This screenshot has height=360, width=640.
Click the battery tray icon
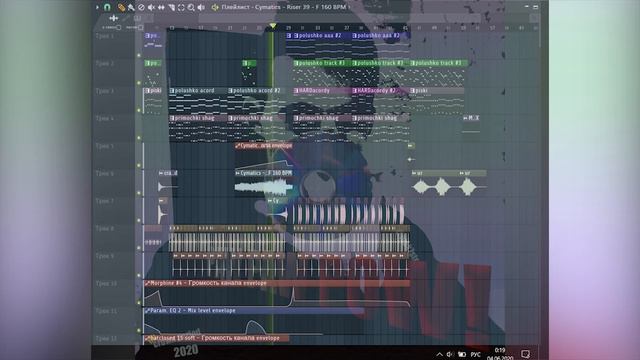(x=462, y=354)
